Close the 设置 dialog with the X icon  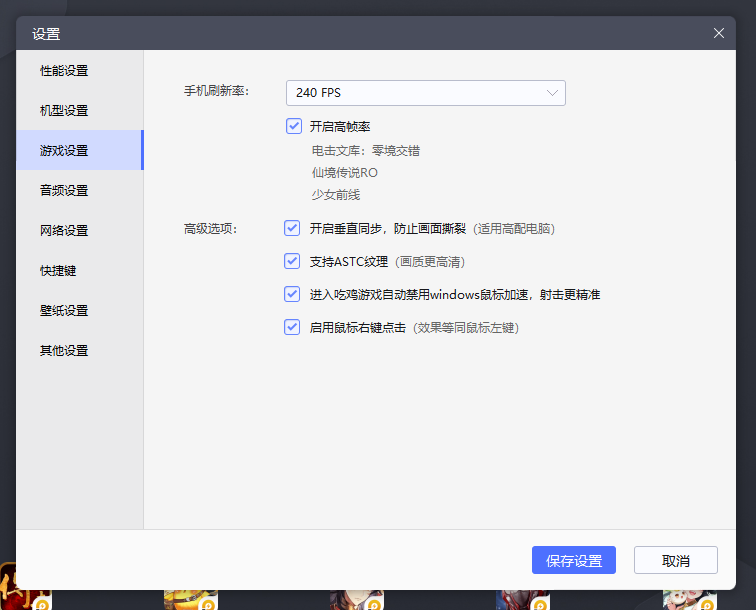pyautogui.click(x=718, y=33)
